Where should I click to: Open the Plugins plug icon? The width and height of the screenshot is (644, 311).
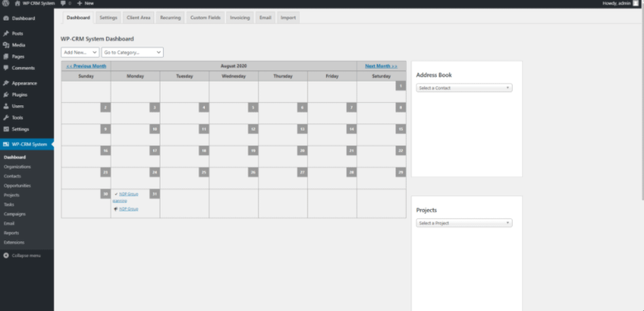pyautogui.click(x=6, y=95)
